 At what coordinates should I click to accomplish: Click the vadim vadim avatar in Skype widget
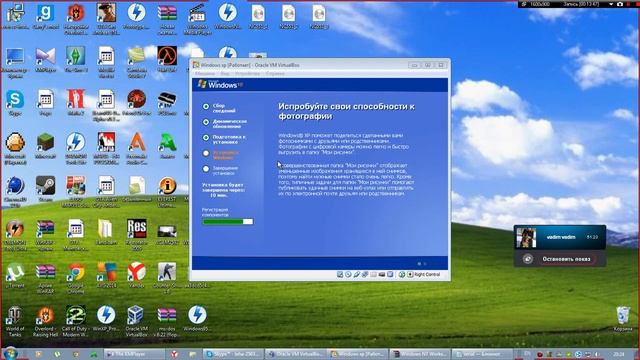526,238
